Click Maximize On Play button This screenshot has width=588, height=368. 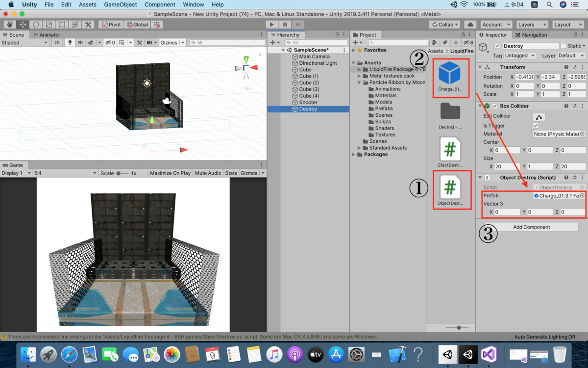coord(171,173)
